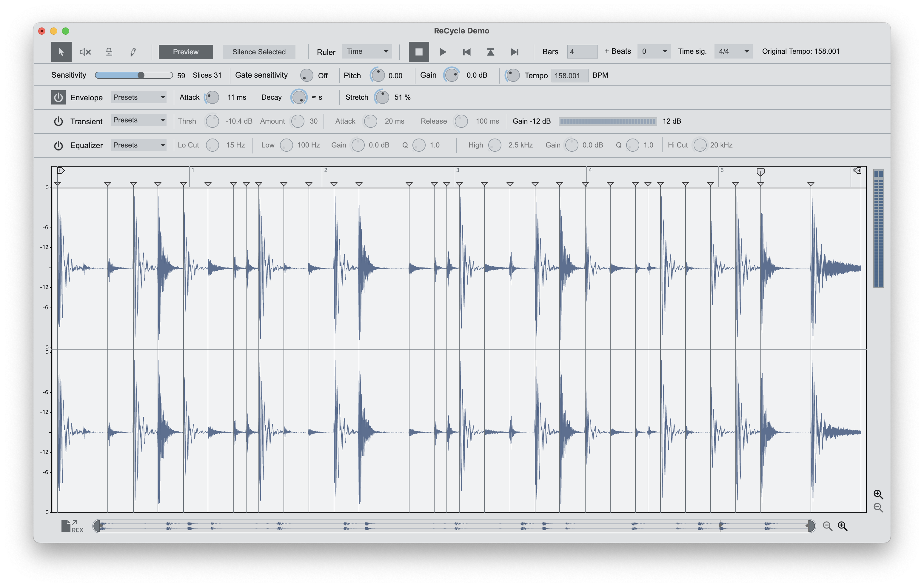Click the go to loop start icon
The image size is (924, 587).
[x=490, y=52]
